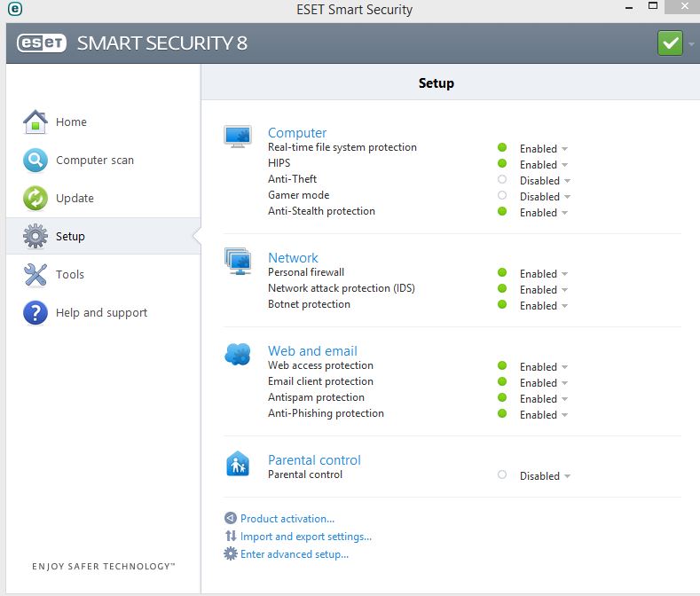Viewport: 700px width, 596px height.
Task: Click the Web and email cloud icon
Action: point(238,355)
